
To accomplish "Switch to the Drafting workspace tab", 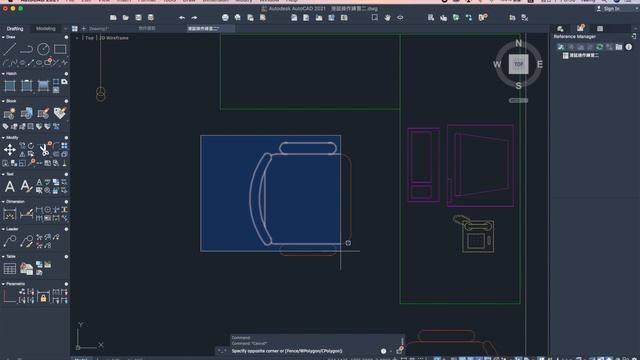I will click(15, 29).
